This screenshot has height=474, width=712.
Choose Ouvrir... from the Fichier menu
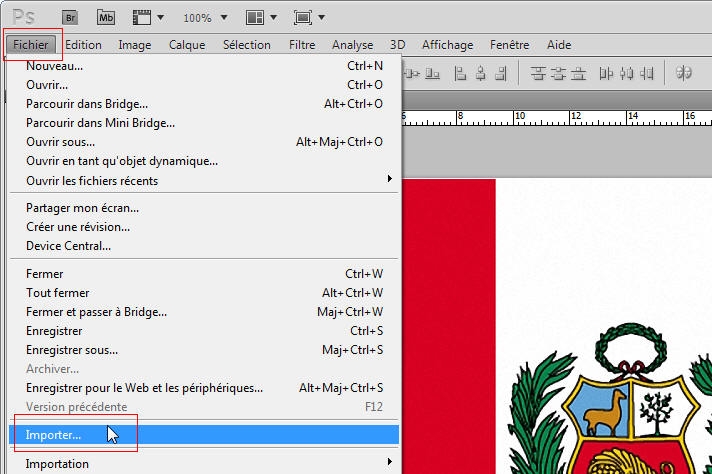point(204,85)
